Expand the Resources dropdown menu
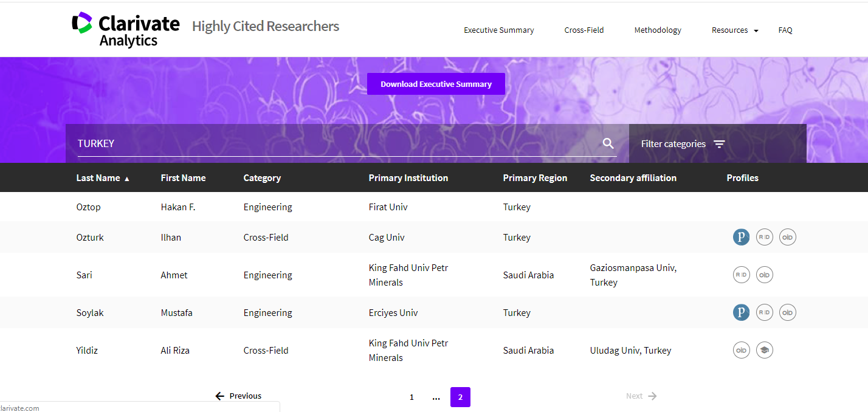 coord(735,30)
